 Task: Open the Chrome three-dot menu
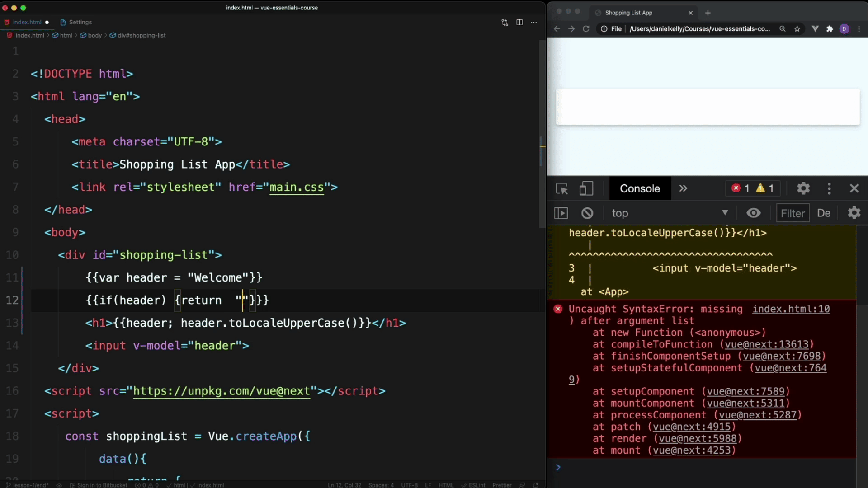tap(859, 29)
